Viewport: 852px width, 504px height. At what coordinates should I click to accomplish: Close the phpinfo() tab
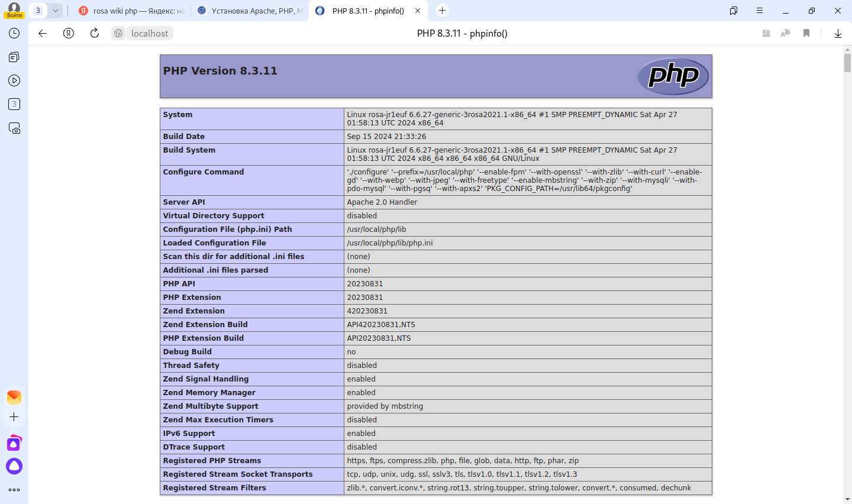(x=418, y=11)
